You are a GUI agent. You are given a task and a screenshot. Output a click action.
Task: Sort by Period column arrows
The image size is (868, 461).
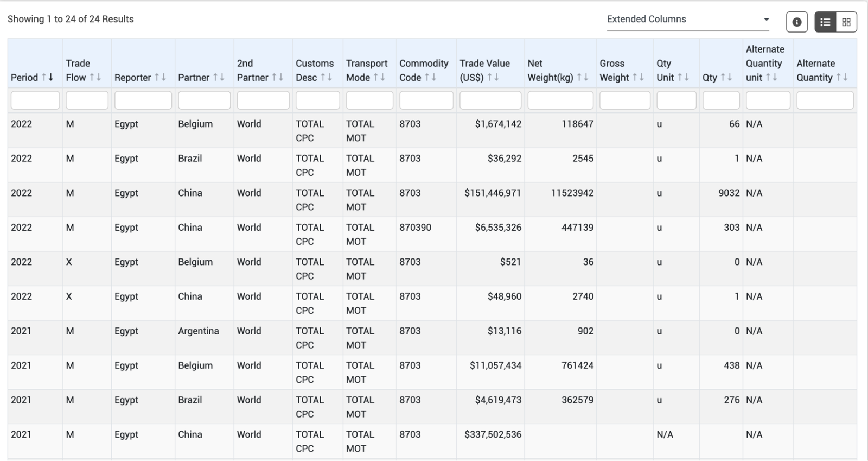tap(47, 78)
